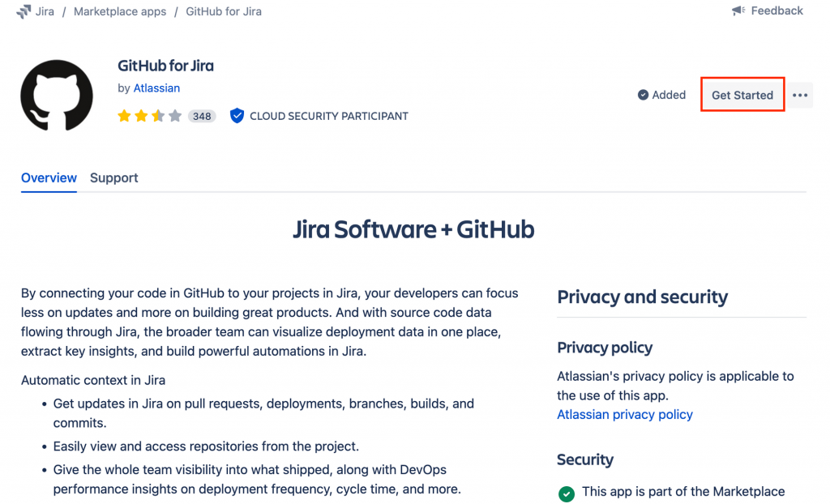
Task: Go to Marketplace apps breadcrumb
Action: [x=120, y=11]
